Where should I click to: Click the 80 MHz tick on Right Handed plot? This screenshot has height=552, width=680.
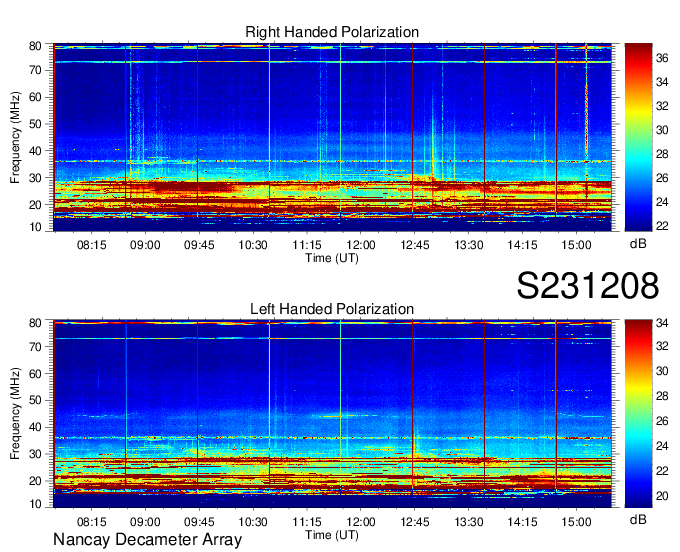(x=35, y=46)
